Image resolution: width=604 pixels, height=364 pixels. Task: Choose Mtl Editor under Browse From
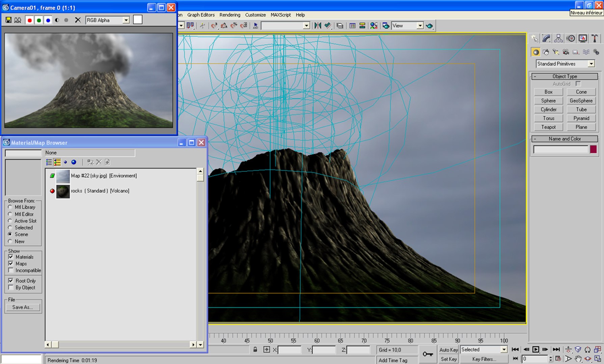coord(10,214)
